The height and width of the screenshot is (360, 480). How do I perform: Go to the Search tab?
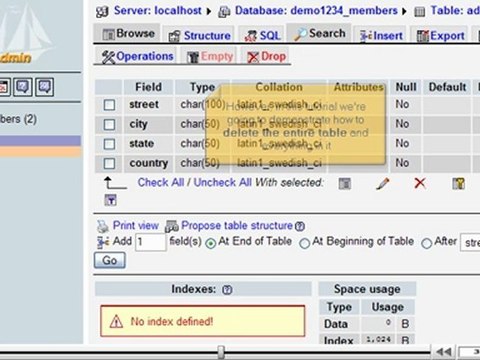click(x=319, y=33)
